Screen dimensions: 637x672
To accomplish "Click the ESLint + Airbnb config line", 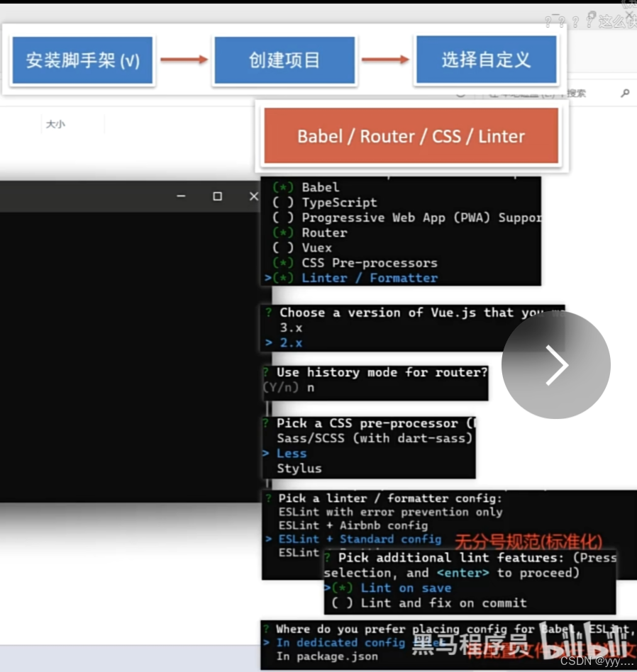I will click(x=353, y=525).
